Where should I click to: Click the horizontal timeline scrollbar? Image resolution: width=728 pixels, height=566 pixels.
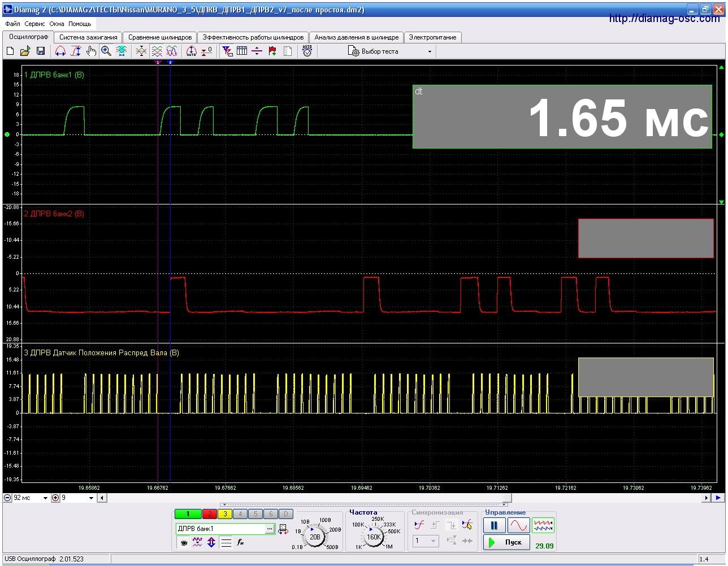404,498
